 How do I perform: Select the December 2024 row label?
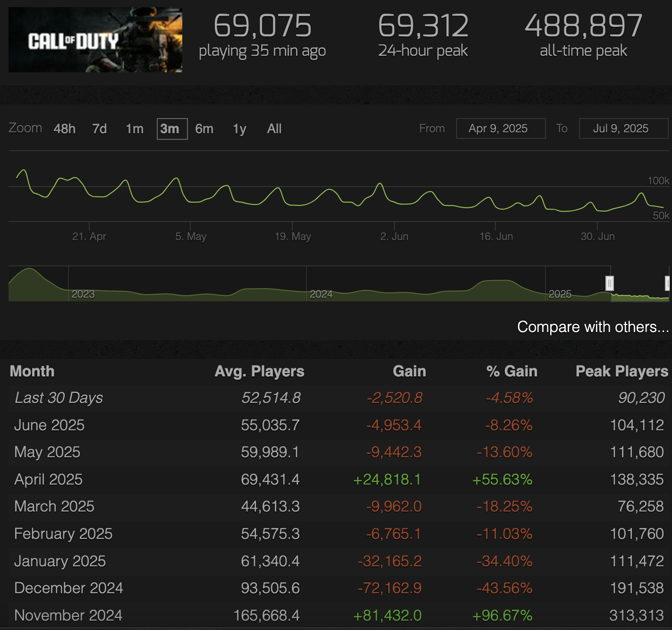pos(69,588)
